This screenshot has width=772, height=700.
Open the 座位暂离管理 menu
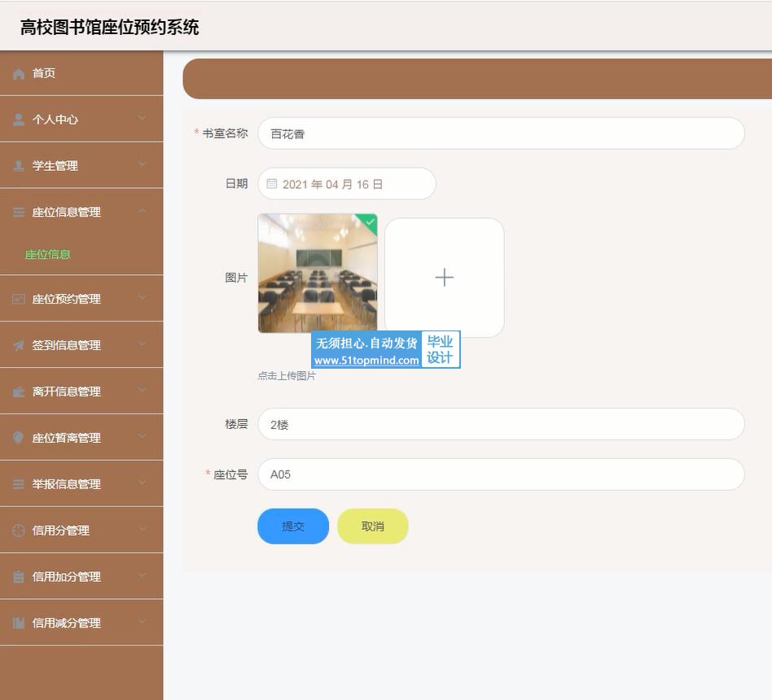[x=81, y=438]
